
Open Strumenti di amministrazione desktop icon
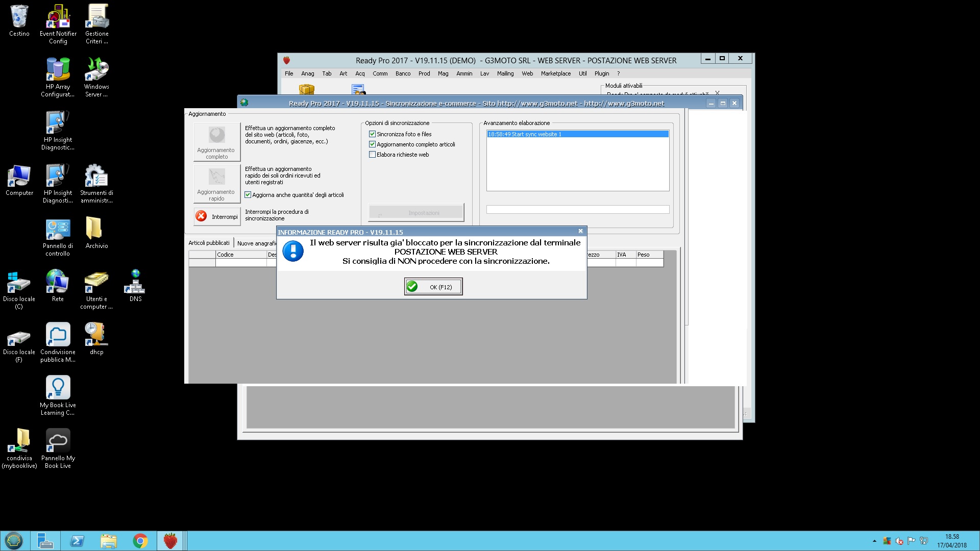click(96, 184)
